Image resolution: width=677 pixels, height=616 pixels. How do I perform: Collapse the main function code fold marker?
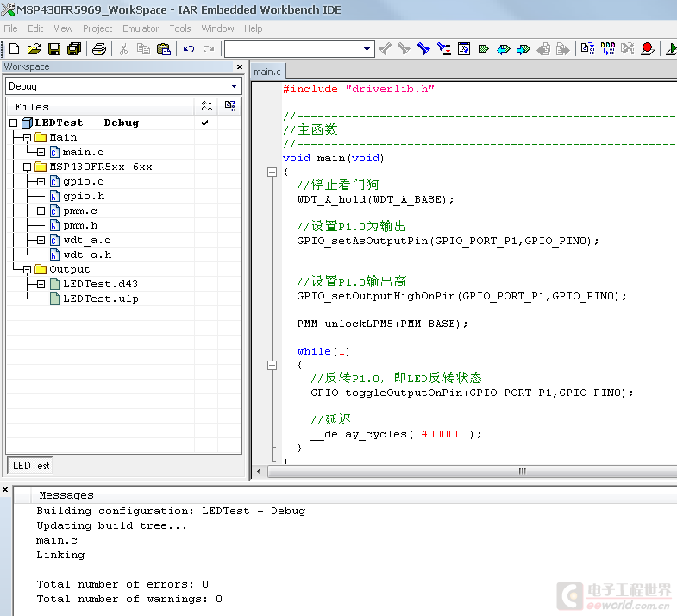pyautogui.click(x=273, y=173)
